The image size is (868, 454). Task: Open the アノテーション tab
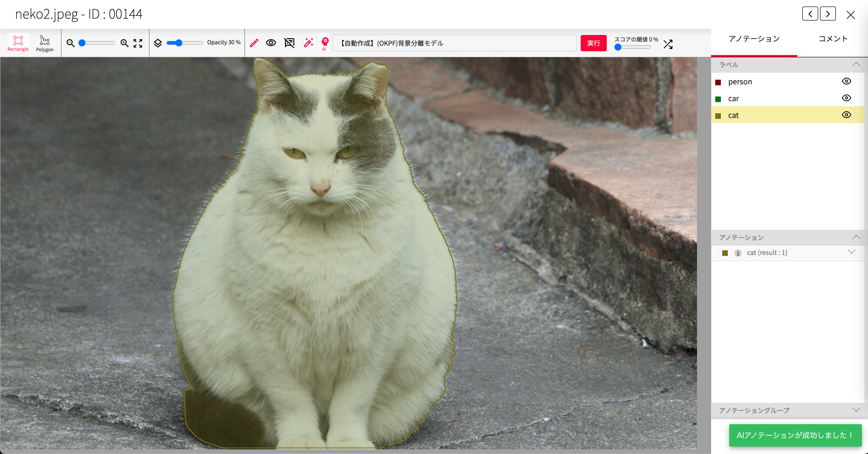coord(754,39)
